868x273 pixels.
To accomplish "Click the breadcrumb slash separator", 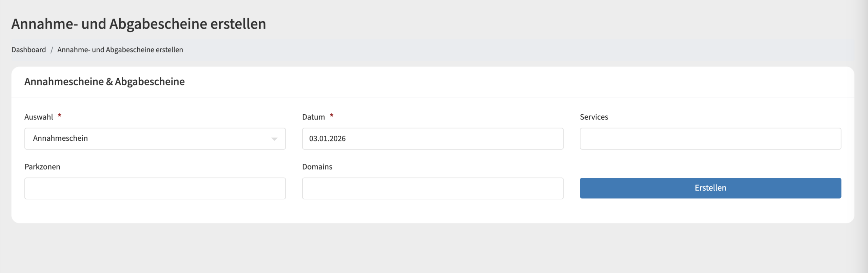I will pyautogui.click(x=52, y=50).
